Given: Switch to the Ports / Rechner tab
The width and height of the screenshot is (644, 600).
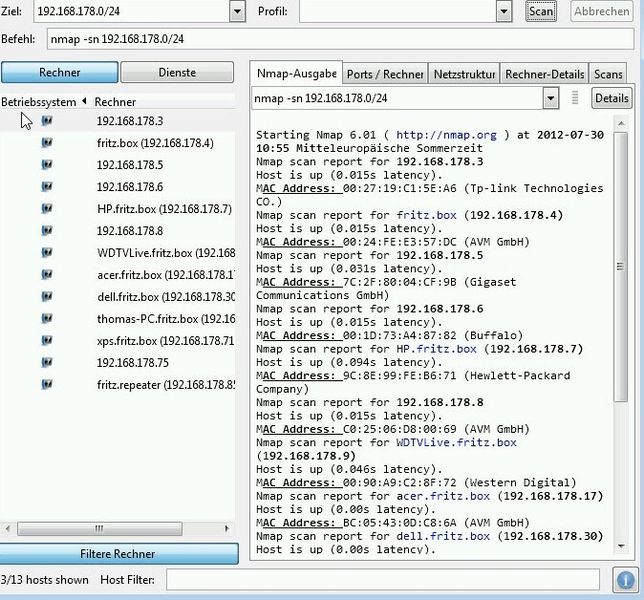Looking at the screenshot, I should click(x=385, y=74).
